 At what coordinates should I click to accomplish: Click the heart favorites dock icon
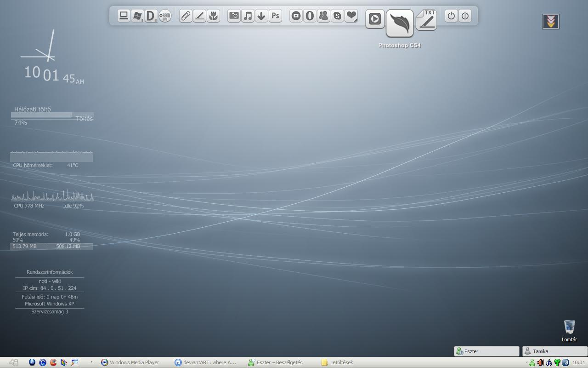[x=351, y=16]
